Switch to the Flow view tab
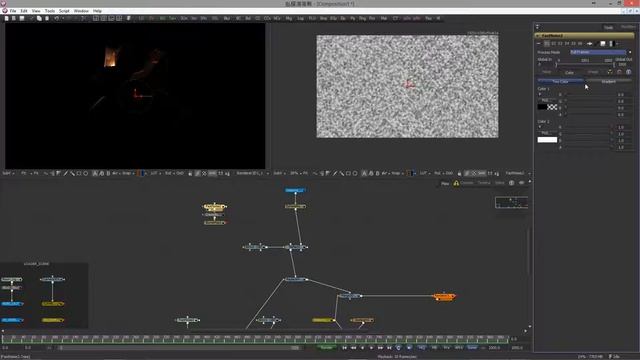Screen dimensions: 640x360 pyautogui.click(x=445, y=184)
